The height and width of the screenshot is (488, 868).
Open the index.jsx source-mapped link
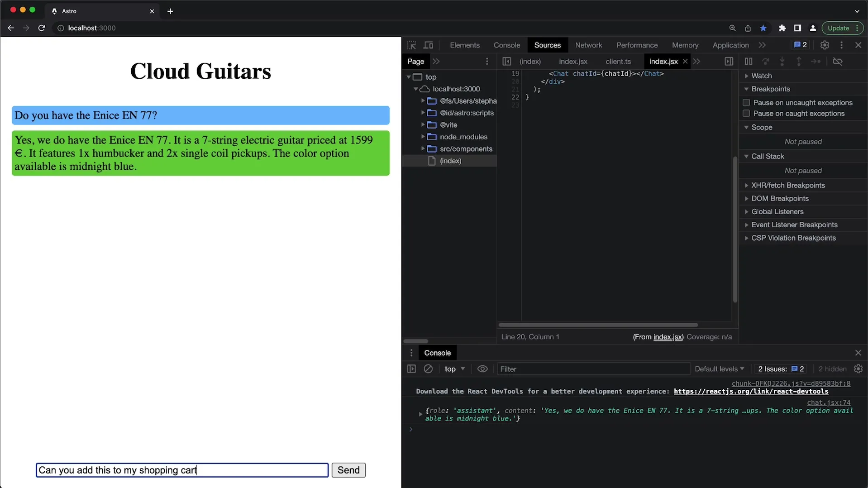(x=668, y=337)
